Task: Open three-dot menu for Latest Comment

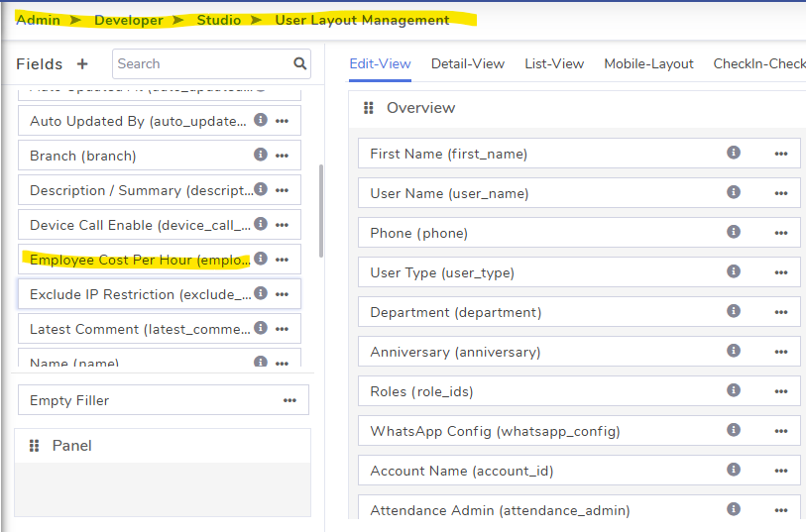Action: coord(282,329)
